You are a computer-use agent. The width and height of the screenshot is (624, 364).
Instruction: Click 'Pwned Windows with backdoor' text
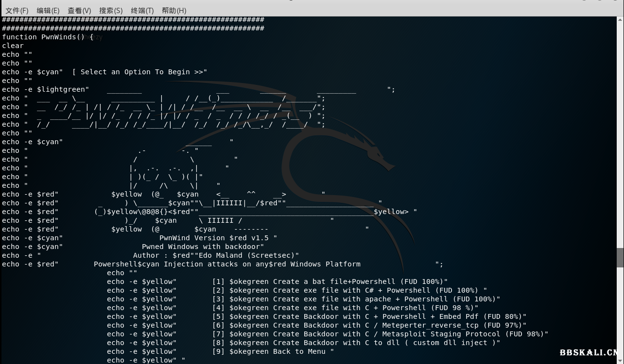click(x=203, y=247)
